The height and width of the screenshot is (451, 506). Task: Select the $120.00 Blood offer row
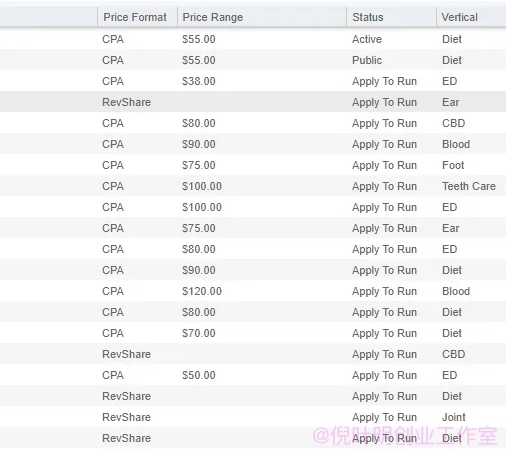253,291
